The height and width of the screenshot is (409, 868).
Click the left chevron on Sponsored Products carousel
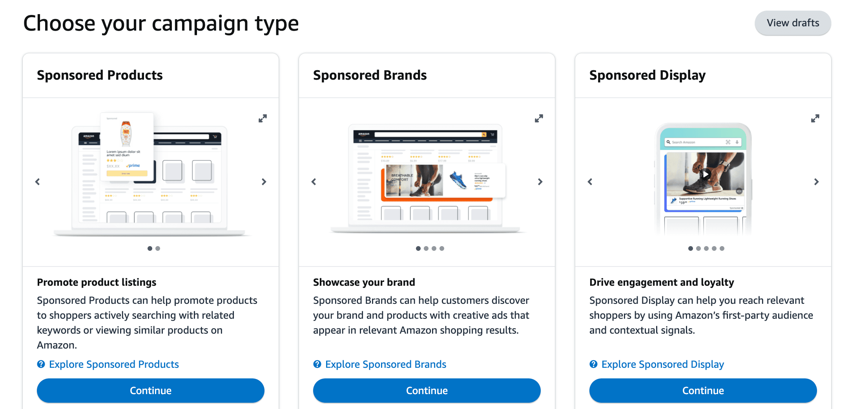tap(38, 181)
